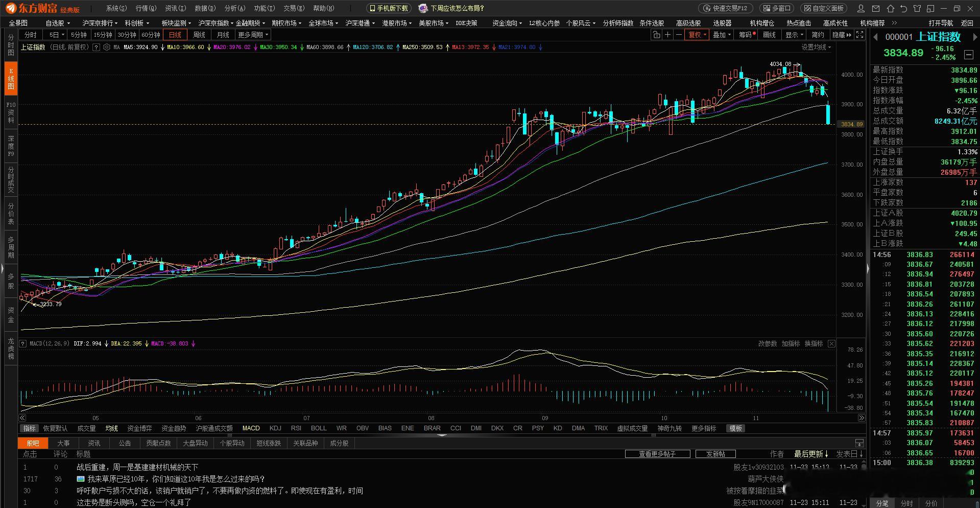Zoom out chart with the minus icon
This screenshot has height=508, width=980.
coord(679,35)
